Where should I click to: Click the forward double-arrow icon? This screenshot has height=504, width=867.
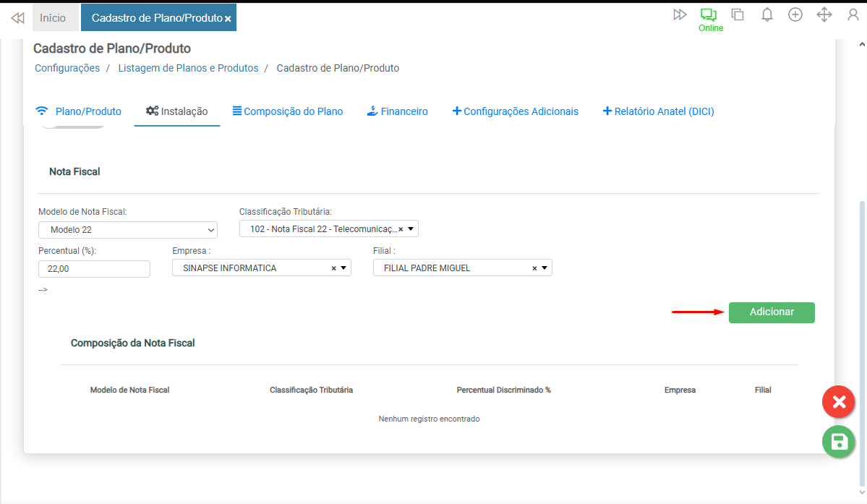click(x=680, y=14)
